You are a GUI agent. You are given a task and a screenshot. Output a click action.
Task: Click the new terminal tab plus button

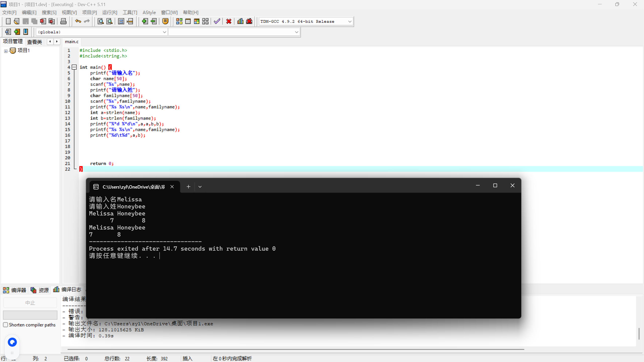click(x=188, y=187)
